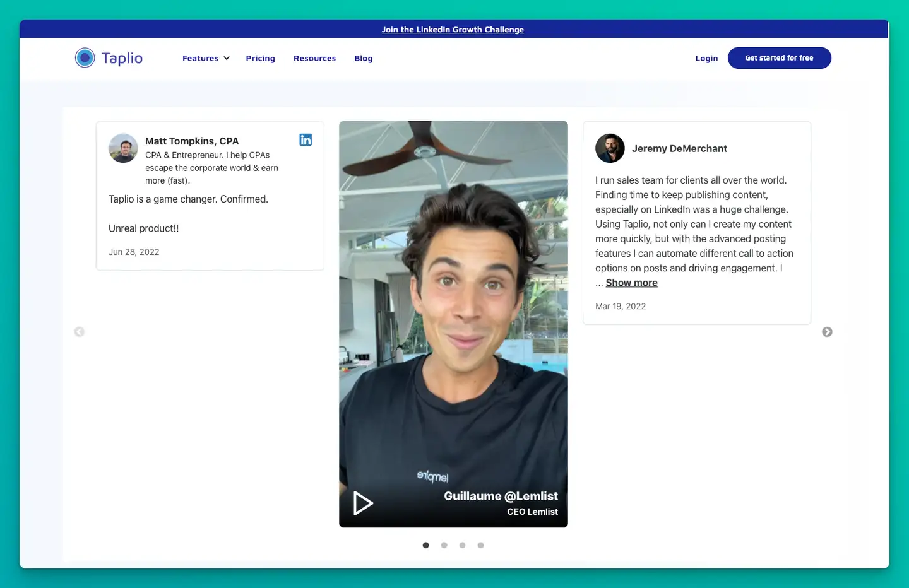
Task: Expand the Features dropdown chevron
Action: point(227,58)
